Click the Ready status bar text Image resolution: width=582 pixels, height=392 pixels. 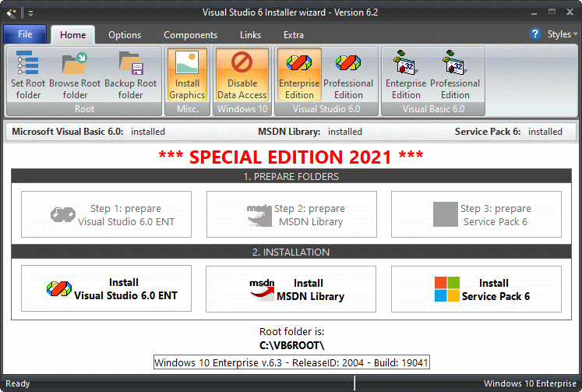tap(17, 383)
